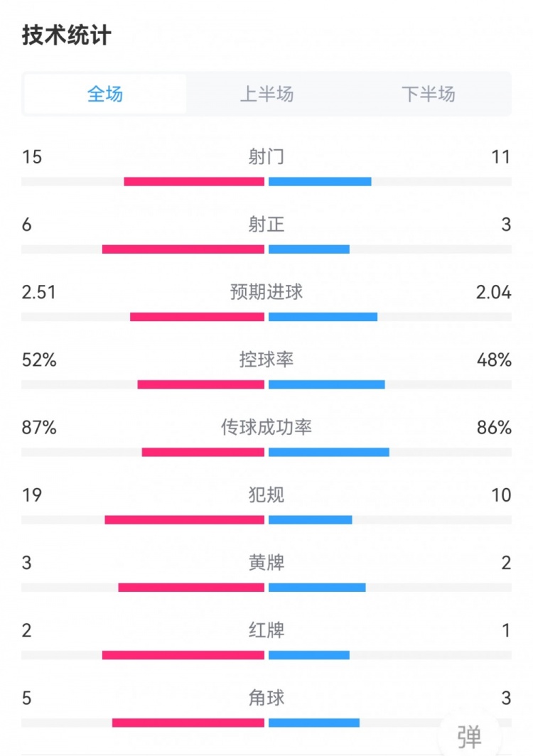This screenshot has width=533, height=756.
Task: Click the pink bar under 射门
Action: [x=194, y=182]
